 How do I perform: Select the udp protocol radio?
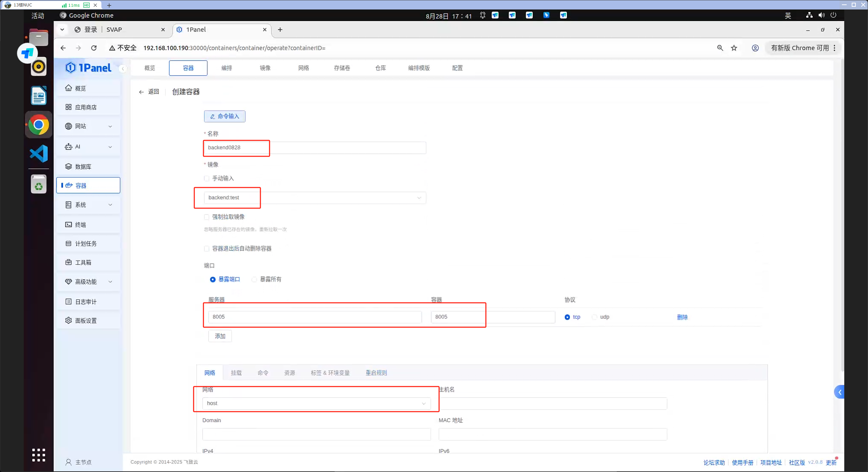click(594, 317)
